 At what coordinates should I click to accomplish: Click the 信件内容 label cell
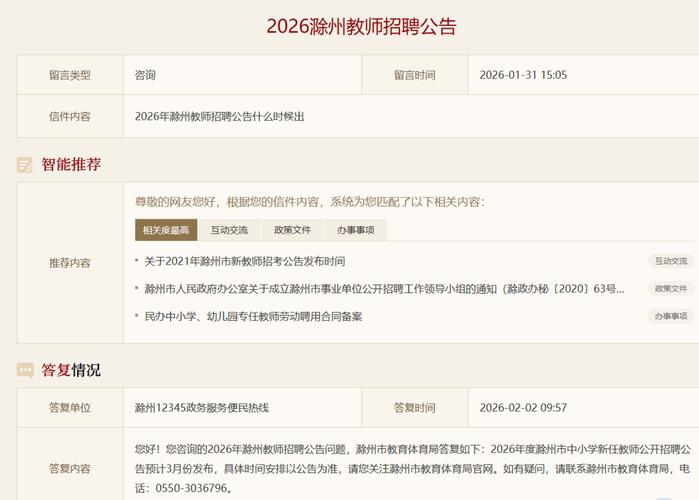click(x=70, y=116)
